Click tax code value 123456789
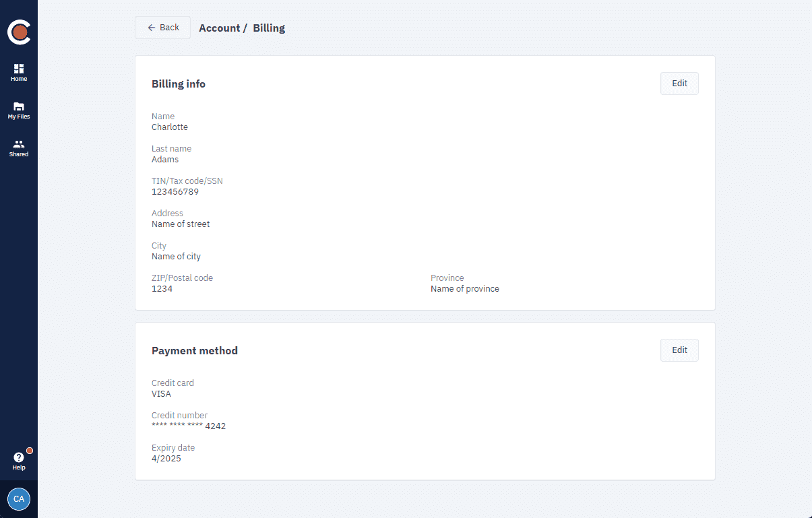Screen dimensions: 812x518 coord(175,192)
